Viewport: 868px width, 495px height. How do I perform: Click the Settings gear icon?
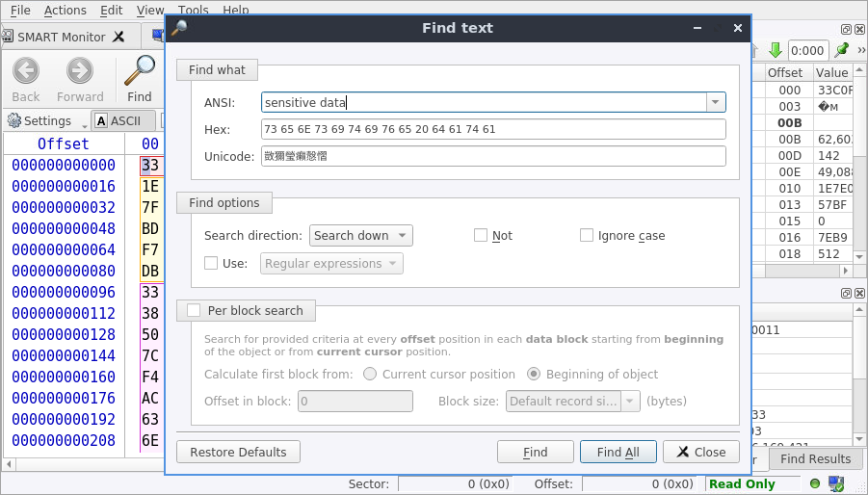(x=14, y=120)
